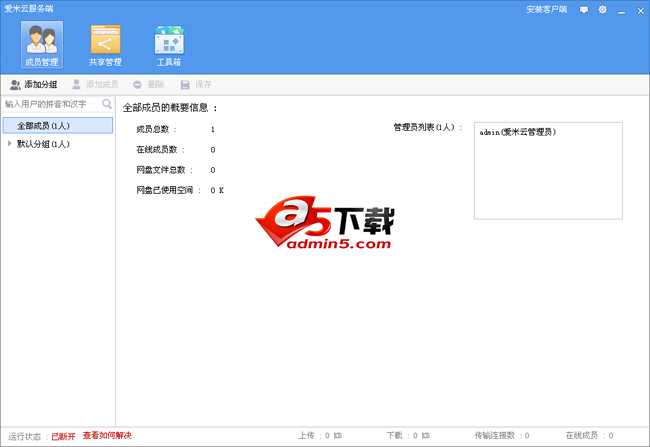
Task: Click the 查看如何解决 troubleshooting link
Action: click(107, 435)
